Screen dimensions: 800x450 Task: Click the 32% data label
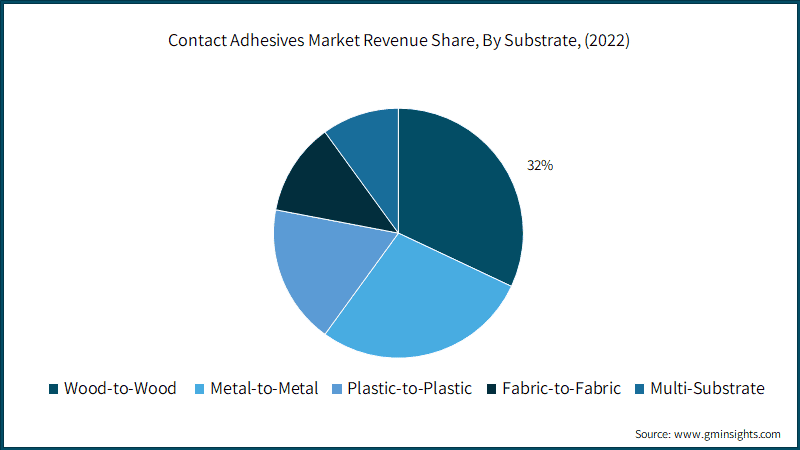click(x=540, y=165)
